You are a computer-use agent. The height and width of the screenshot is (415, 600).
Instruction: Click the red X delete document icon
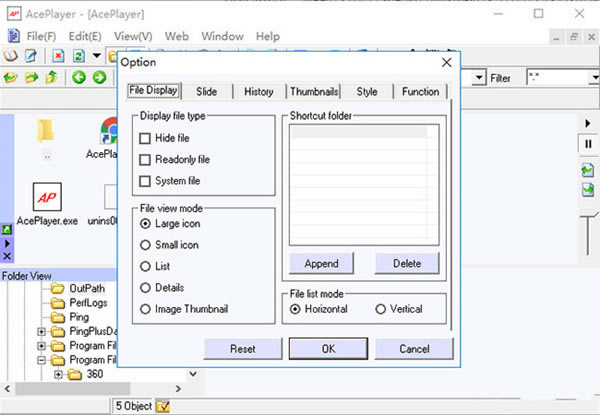click(x=58, y=56)
